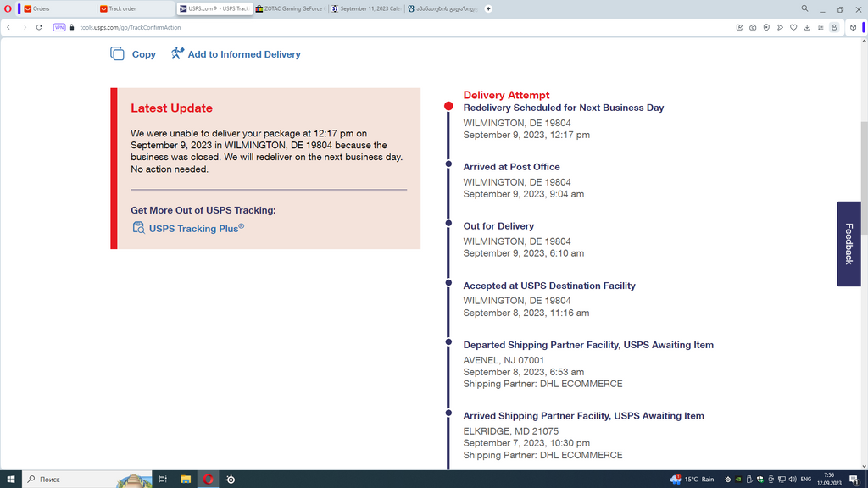Open the USPS Tracking Plus link

[x=197, y=229]
